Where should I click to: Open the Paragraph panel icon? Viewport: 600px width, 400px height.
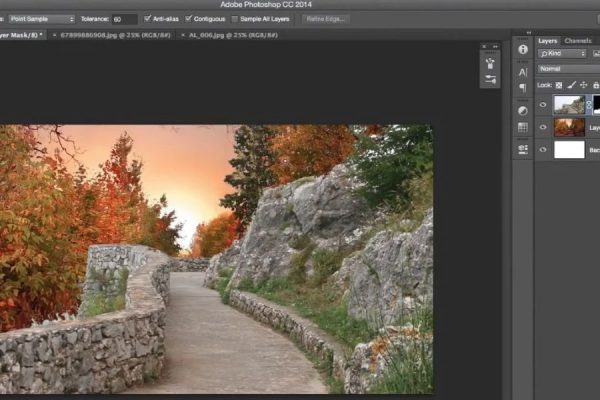point(523,88)
